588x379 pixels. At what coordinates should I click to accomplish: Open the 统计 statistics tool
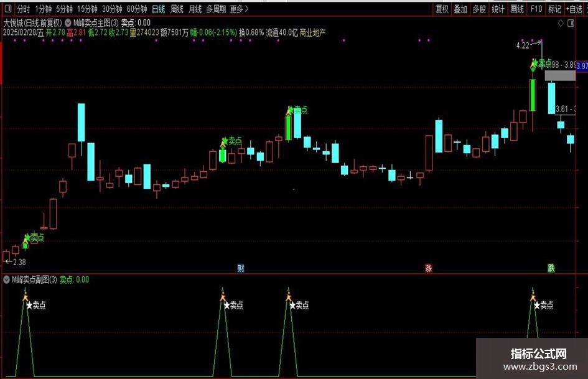(498, 9)
